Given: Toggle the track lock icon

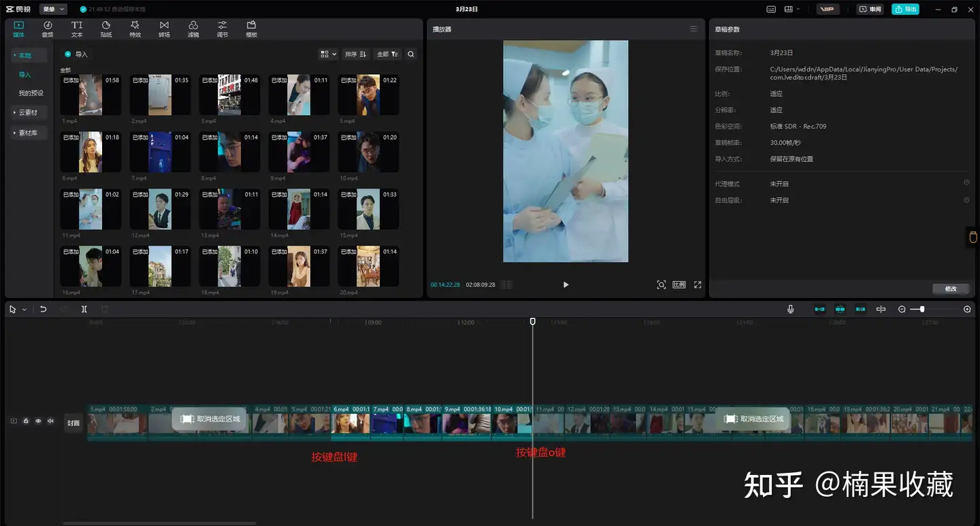Looking at the screenshot, I should click(26, 421).
